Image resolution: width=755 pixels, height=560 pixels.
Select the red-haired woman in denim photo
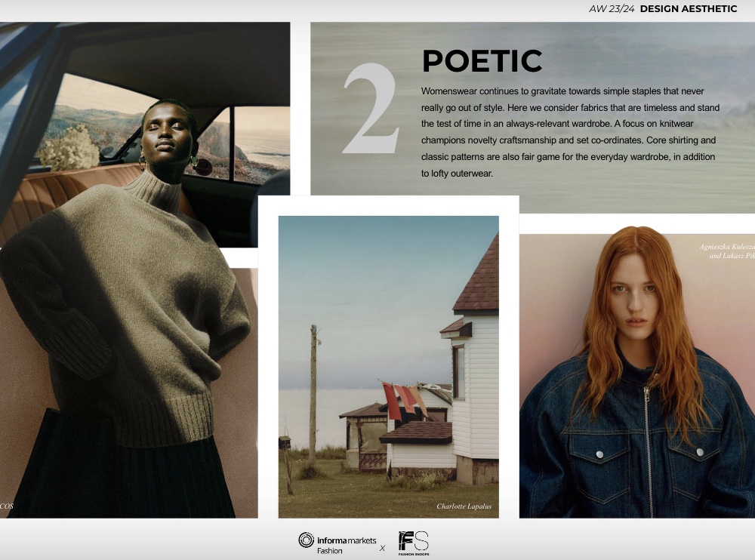coord(636,377)
